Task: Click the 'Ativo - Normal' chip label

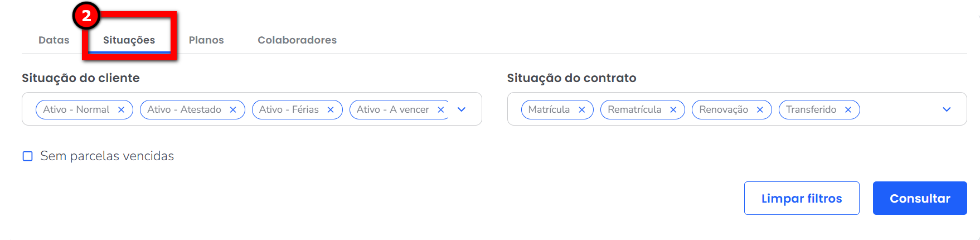Action: tap(76, 110)
